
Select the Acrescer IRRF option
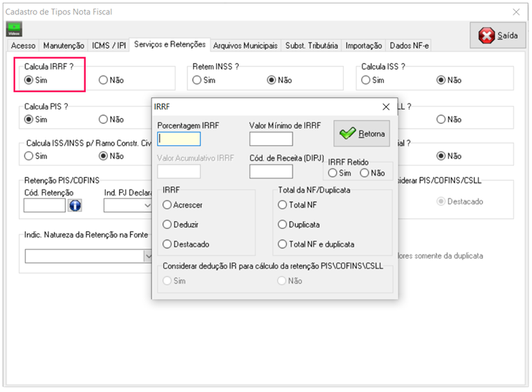point(167,205)
